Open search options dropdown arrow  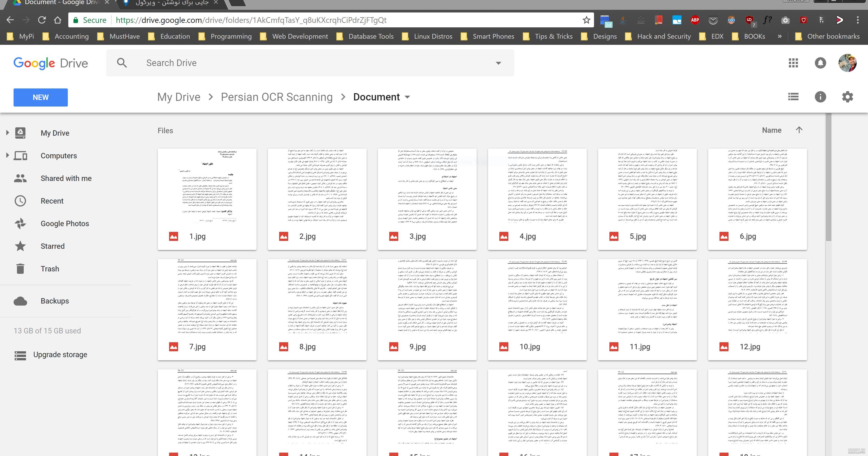[498, 63]
